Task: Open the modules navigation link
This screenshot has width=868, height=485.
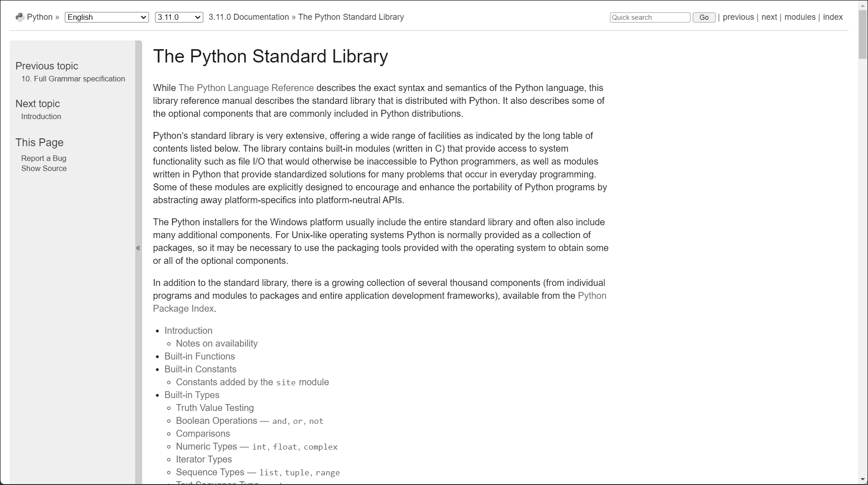Action: (799, 17)
